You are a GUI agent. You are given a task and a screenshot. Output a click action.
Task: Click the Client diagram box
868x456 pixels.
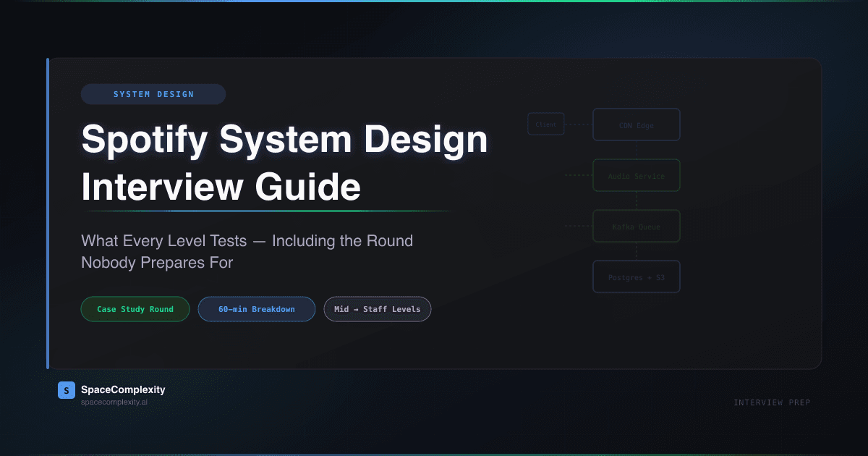coord(546,124)
